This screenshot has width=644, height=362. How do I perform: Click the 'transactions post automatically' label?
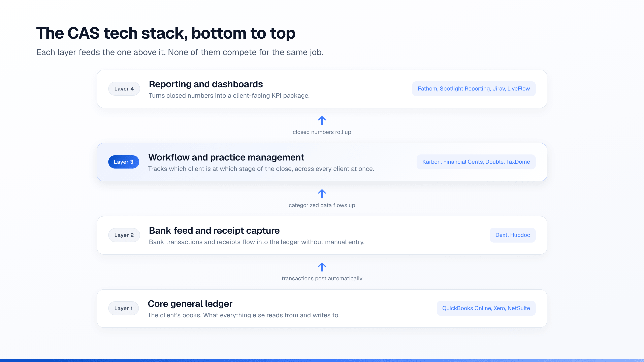coord(322,279)
